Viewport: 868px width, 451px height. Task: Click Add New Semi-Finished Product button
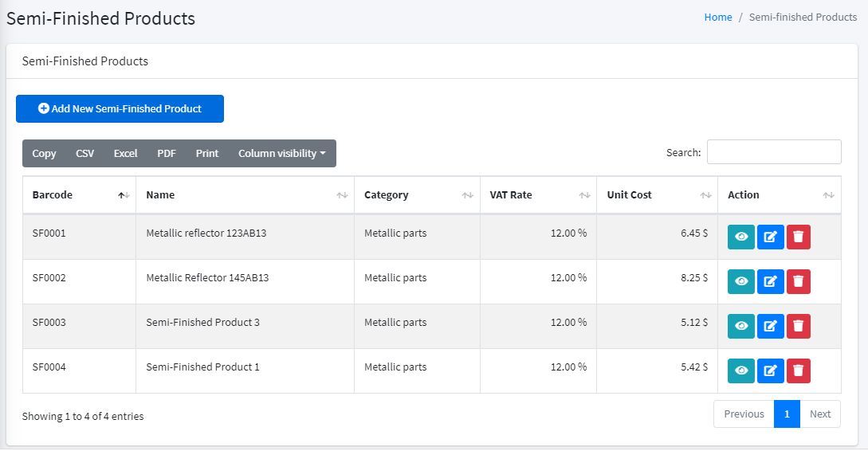click(120, 109)
